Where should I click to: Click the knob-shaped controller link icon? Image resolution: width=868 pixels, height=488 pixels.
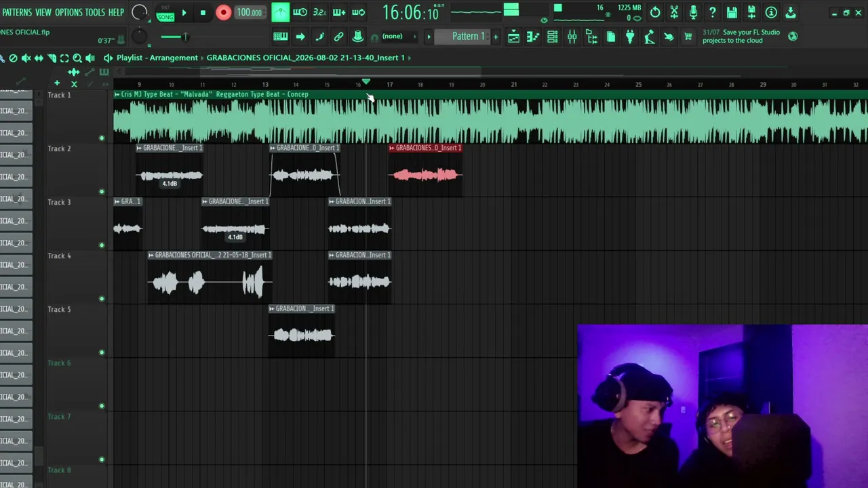[x=357, y=37]
